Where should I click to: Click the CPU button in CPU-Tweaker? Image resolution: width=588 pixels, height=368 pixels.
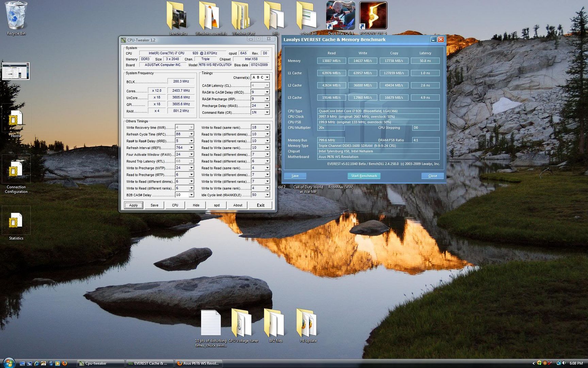(x=175, y=205)
